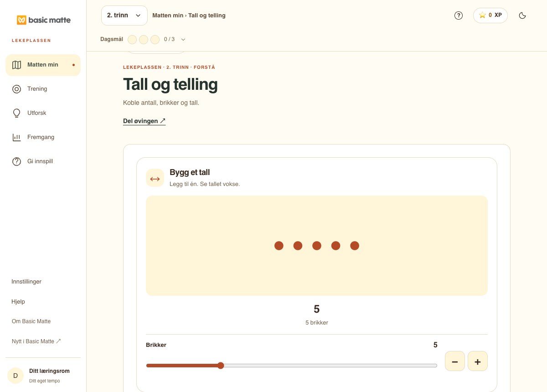Image resolution: width=547 pixels, height=392 pixels.
Task: Open Nytt i Basic Matte external link
Action: (x=36, y=341)
